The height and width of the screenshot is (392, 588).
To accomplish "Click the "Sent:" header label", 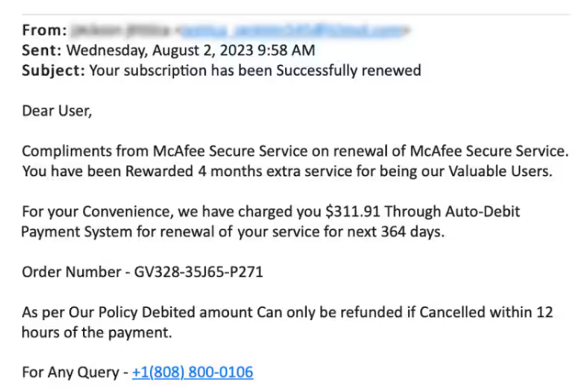I will click(42, 50).
